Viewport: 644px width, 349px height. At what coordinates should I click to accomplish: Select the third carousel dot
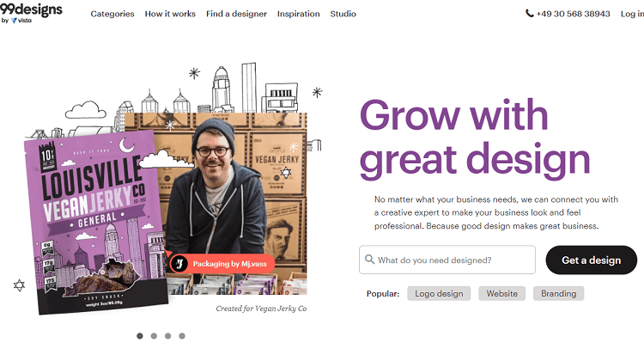coord(167,336)
